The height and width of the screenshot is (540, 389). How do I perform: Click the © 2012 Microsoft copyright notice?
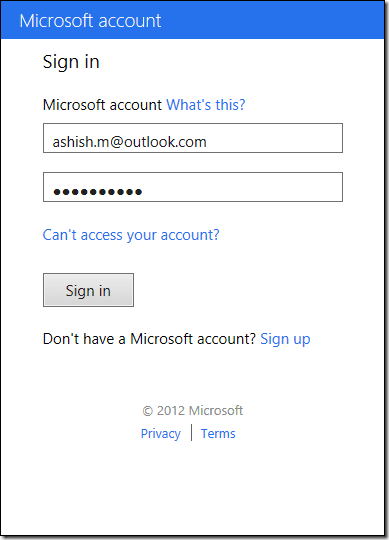(193, 411)
